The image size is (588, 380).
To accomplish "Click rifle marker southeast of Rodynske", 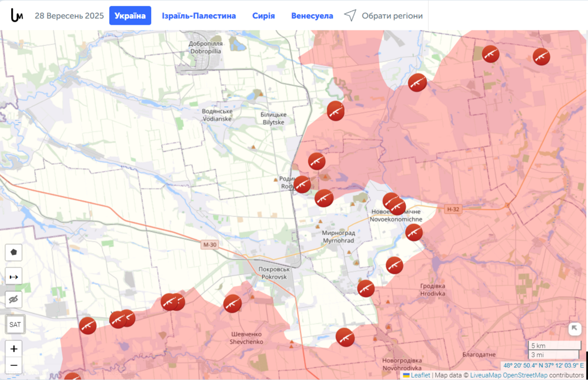I will coord(324,199).
